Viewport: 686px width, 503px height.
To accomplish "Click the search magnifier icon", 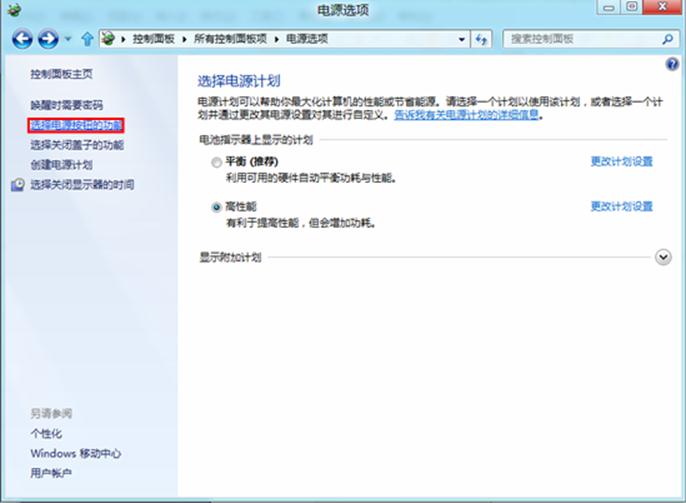I will click(x=667, y=39).
